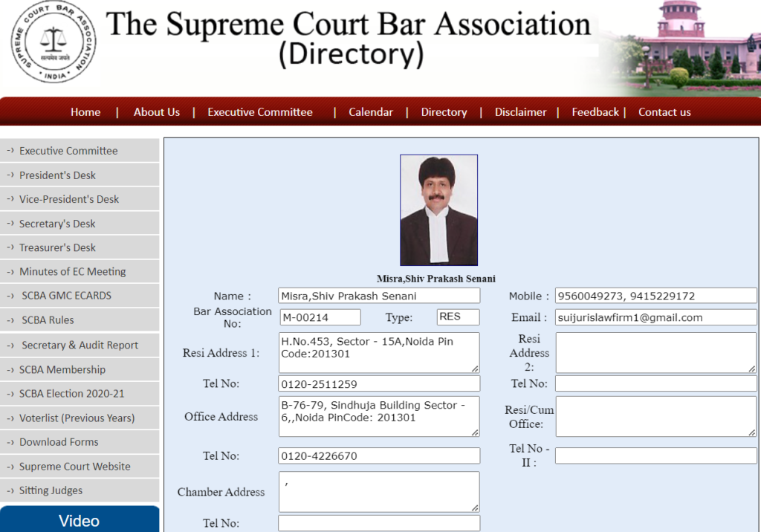
Task: Click the Office Address text area
Action: pos(379,417)
